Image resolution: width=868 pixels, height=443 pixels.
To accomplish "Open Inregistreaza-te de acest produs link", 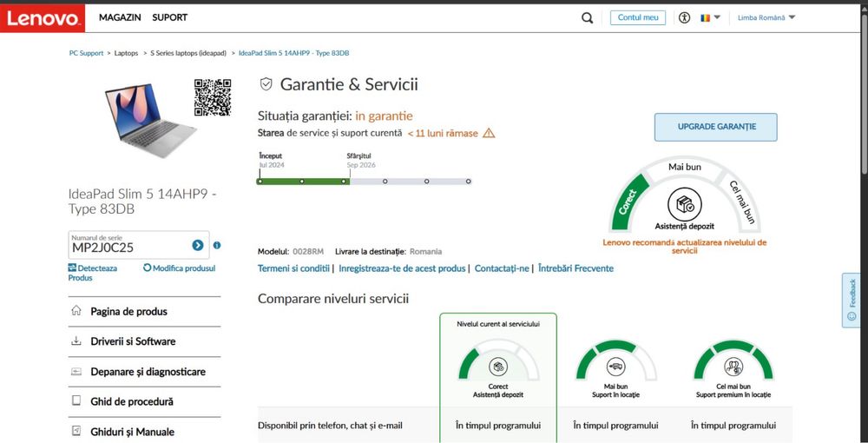I will pyautogui.click(x=402, y=268).
